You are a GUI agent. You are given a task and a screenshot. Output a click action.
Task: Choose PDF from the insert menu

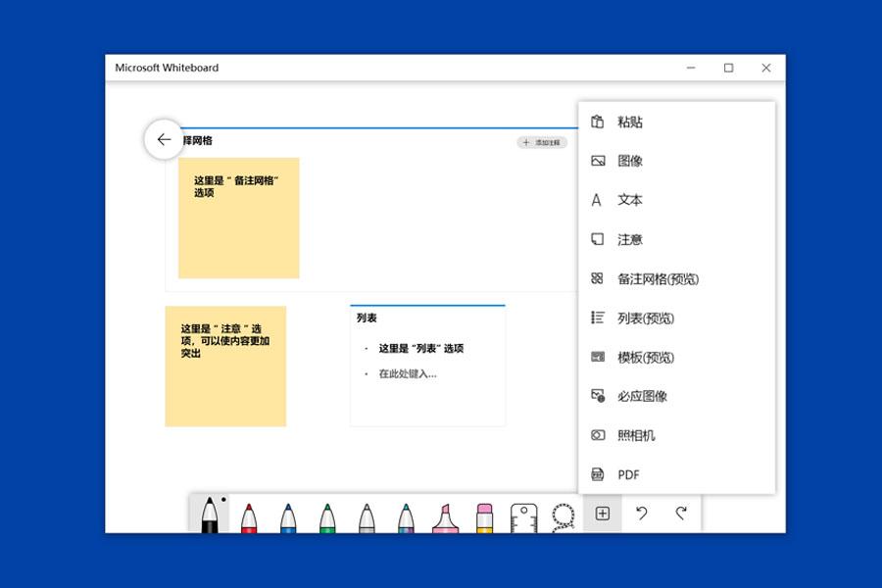click(676, 475)
